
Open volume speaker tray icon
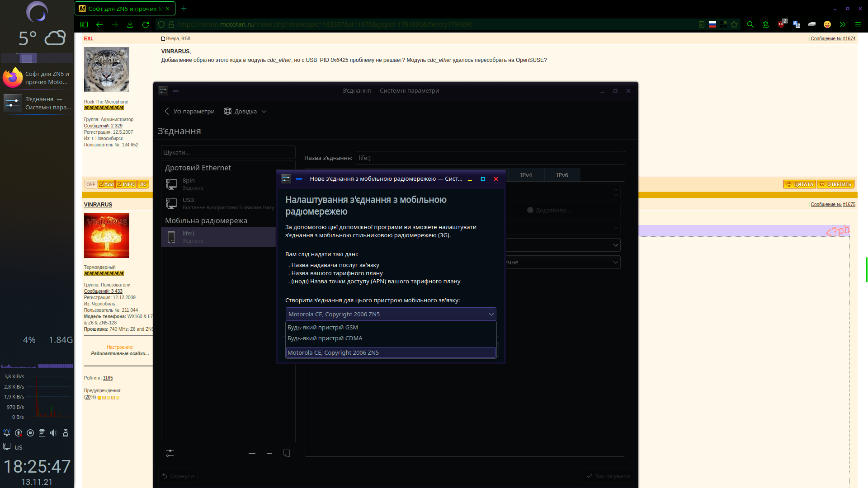[54, 433]
